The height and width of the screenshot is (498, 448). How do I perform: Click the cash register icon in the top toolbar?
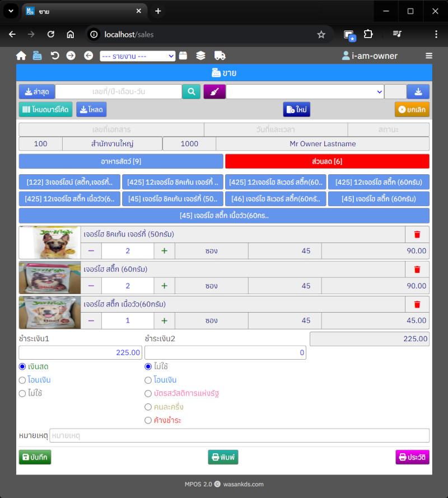coord(38,55)
